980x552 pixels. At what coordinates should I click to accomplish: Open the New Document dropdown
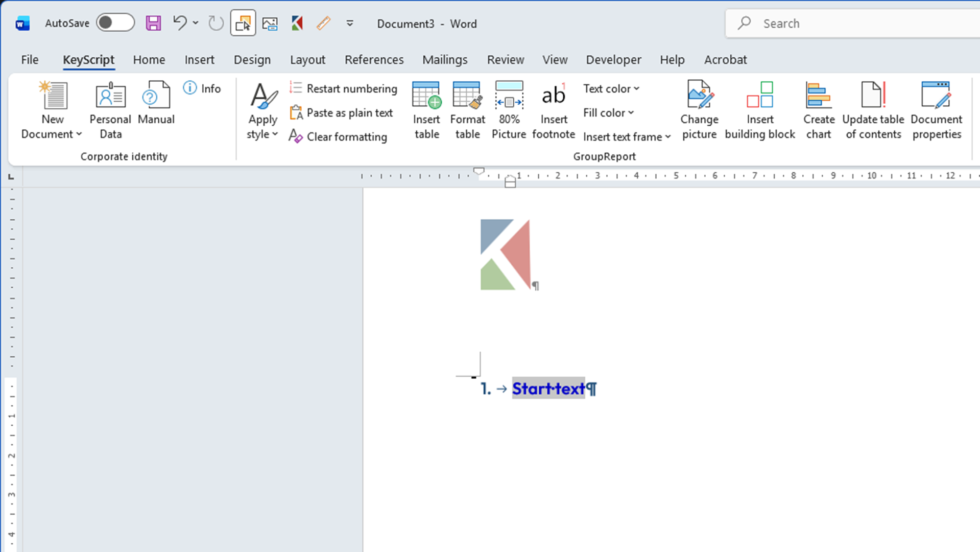[52, 110]
